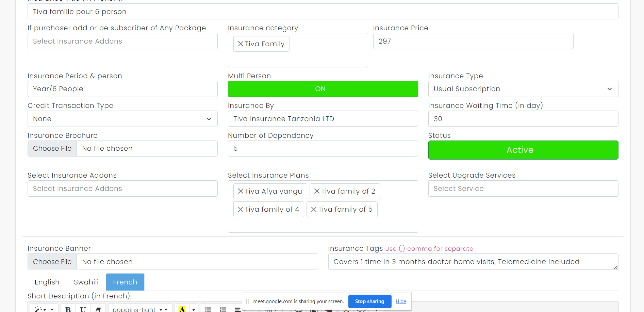Screen dimensions: 644x312
Task: Open the Insurance Type dropdown
Action: pos(523,89)
